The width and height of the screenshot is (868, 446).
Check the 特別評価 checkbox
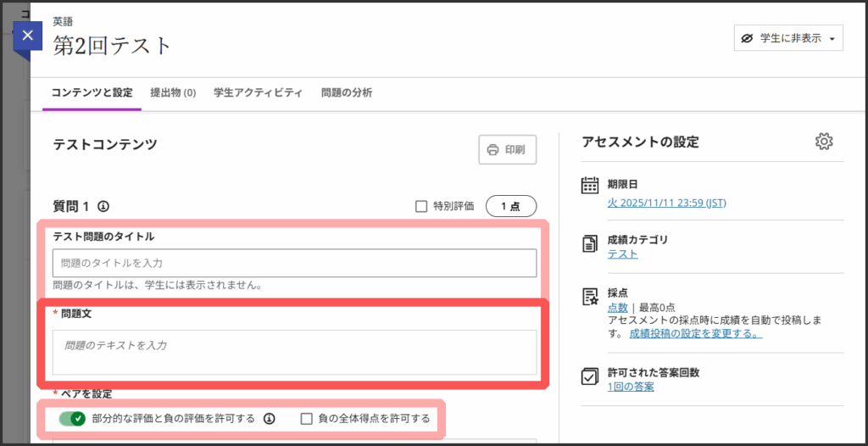(421, 206)
